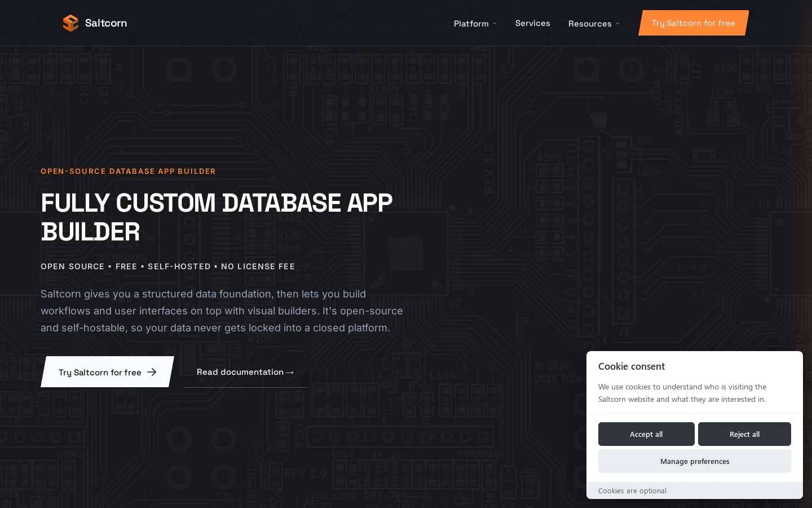Reject all cookies

pos(744,434)
